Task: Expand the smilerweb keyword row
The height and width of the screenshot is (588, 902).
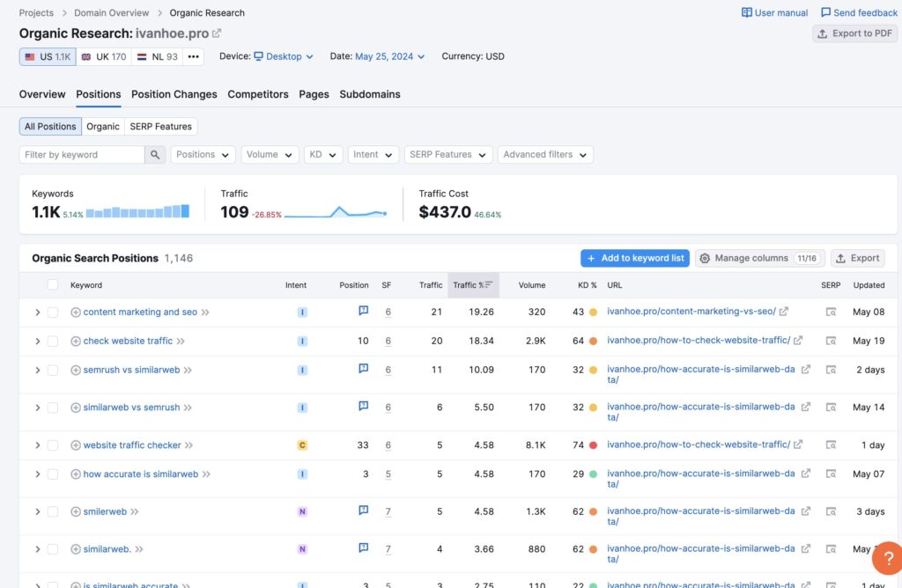Action: click(x=38, y=511)
